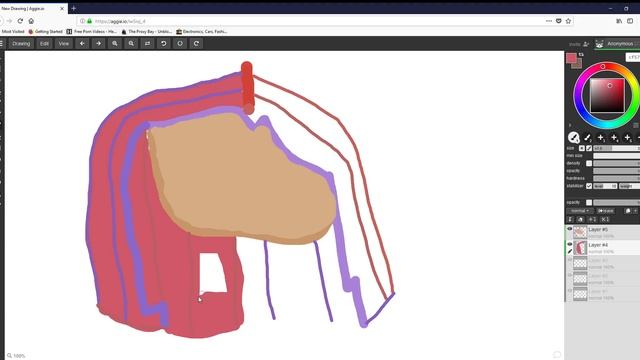
Task: Hide Layer #5 with eye icon
Action: 569,229
